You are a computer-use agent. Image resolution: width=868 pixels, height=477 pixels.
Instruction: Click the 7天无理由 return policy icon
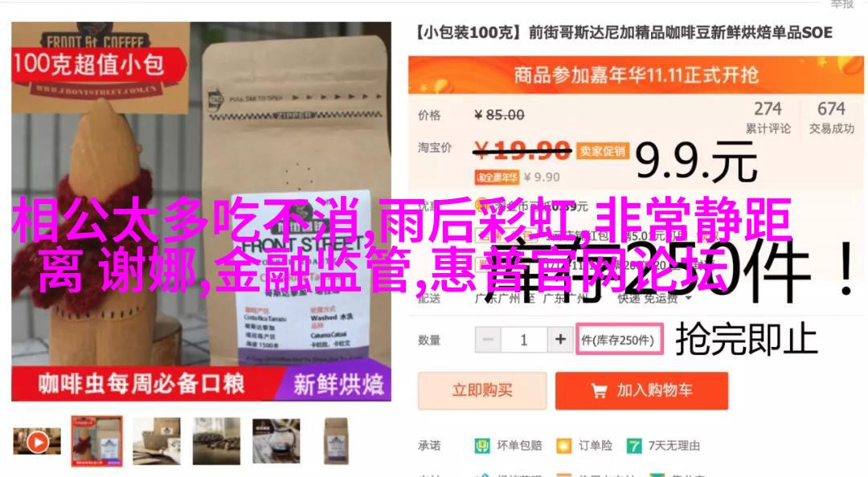[x=634, y=446]
